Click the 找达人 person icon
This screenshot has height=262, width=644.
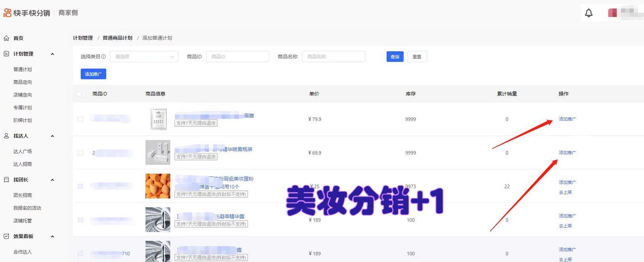click(x=6, y=136)
